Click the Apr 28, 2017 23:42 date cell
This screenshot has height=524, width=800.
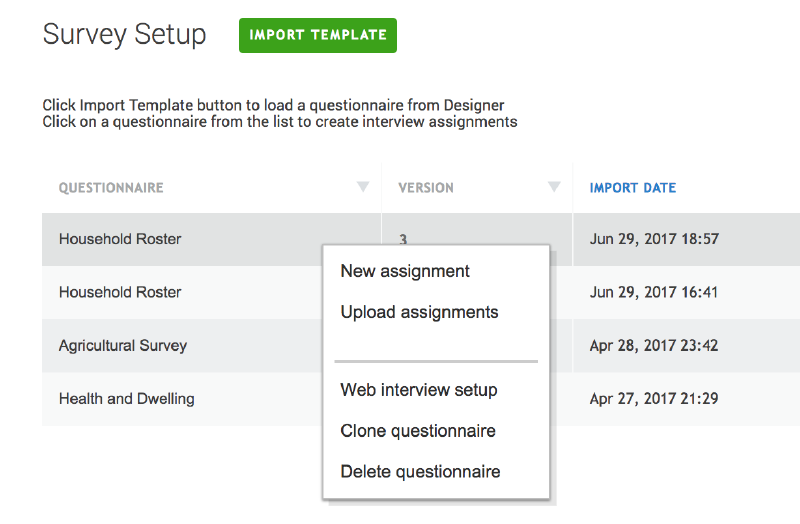coord(654,346)
